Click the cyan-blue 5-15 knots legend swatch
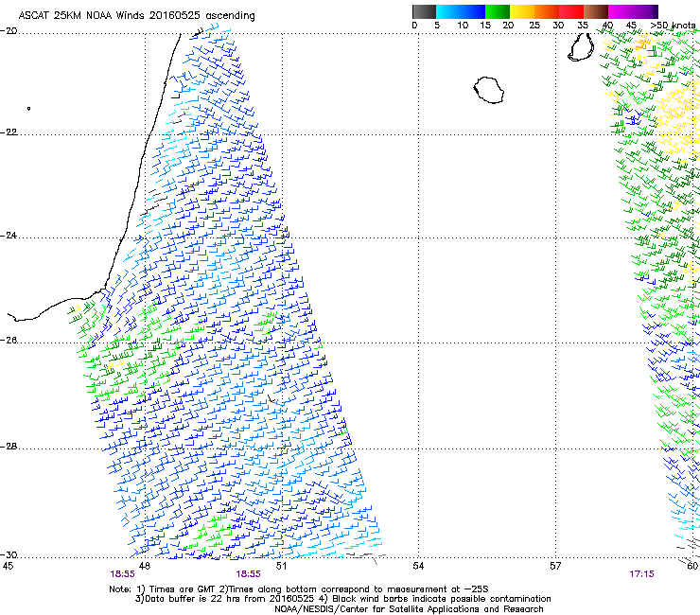This screenshot has width=700, height=615. (461, 11)
